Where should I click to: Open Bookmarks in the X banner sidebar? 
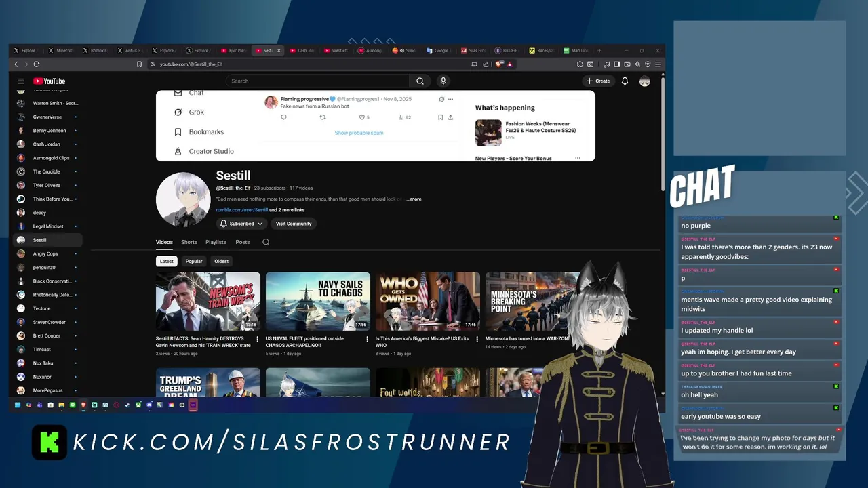(199, 131)
